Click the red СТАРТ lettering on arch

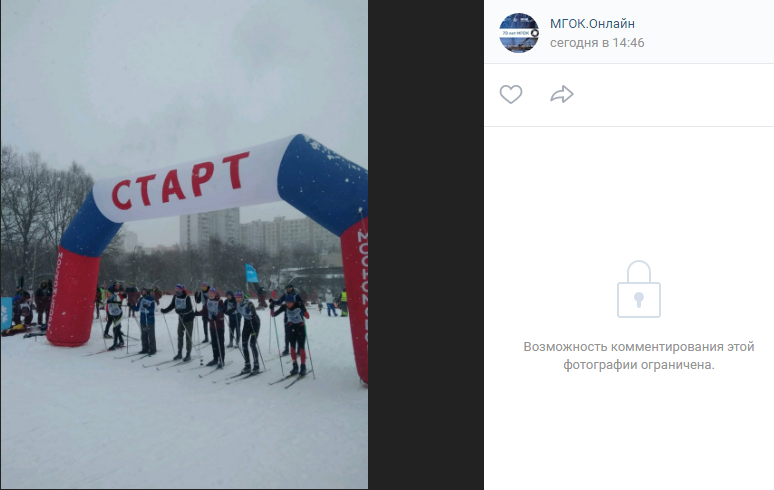181,181
